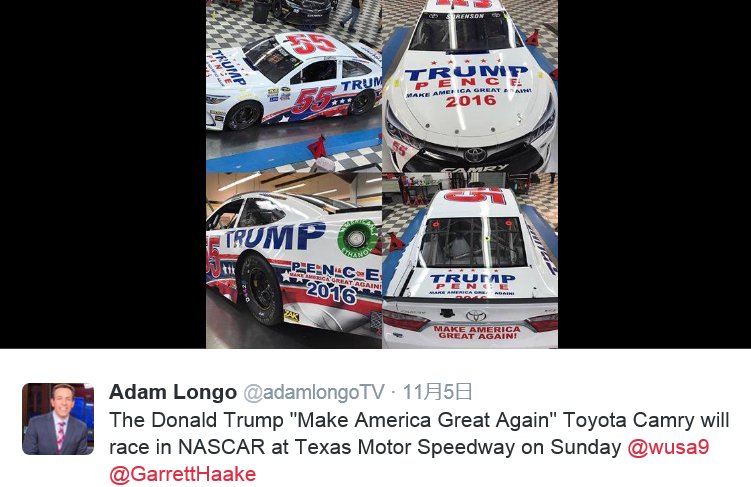Click the green ethanol fuel cap decal
The height and width of the screenshot is (487, 751).
tap(356, 238)
